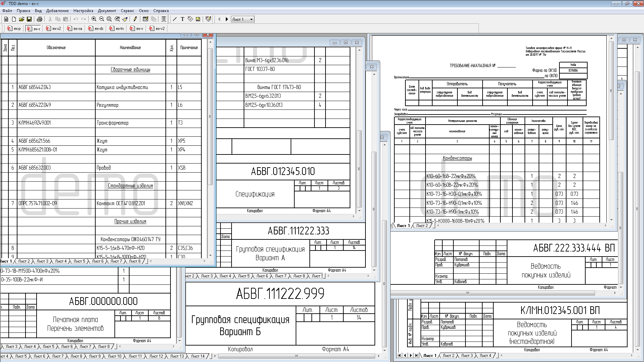
Task: Insert a picture with image icon
Action: pos(198,19)
